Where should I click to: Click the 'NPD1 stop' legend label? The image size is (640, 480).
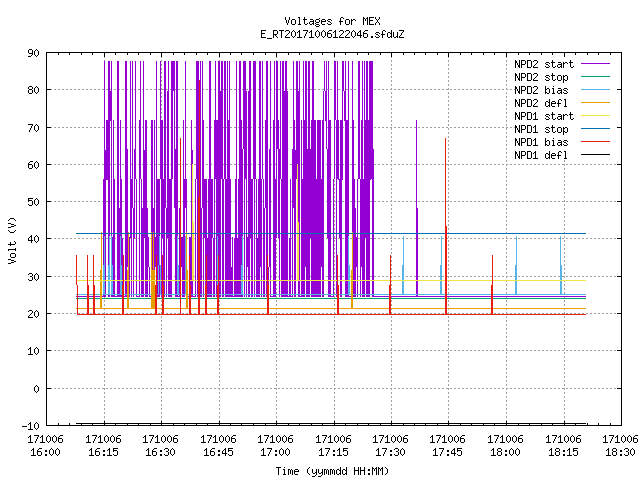pos(541,129)
